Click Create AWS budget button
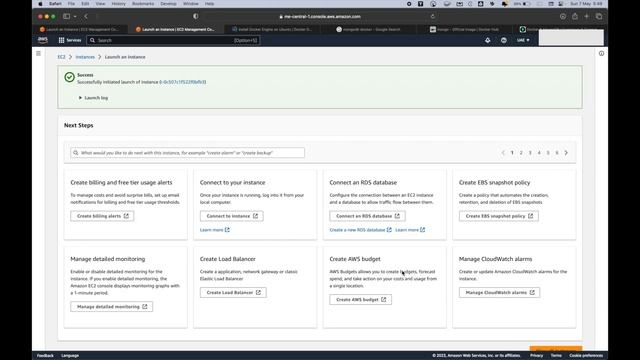 [360, 300]
